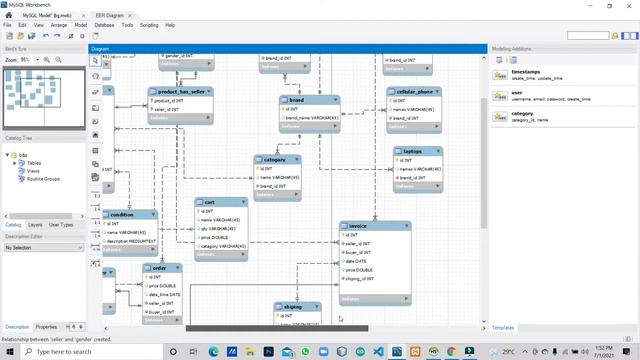Image resolution: width=640 pixels, height=360 pixels.
Task: Collapse the product_has_seller table box
Action: 209,91
